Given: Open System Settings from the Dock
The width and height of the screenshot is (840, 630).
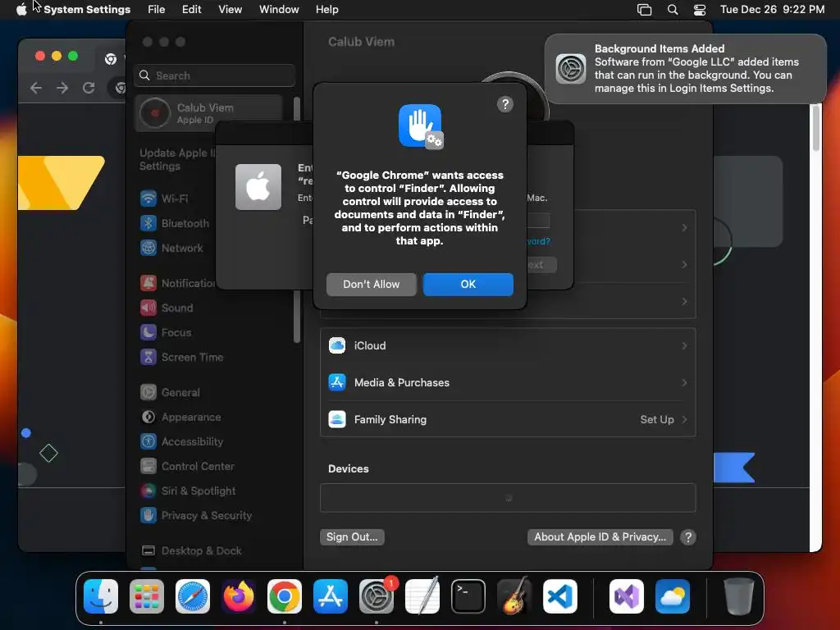Looking at the screenshot, I should [x=377, y=596].
